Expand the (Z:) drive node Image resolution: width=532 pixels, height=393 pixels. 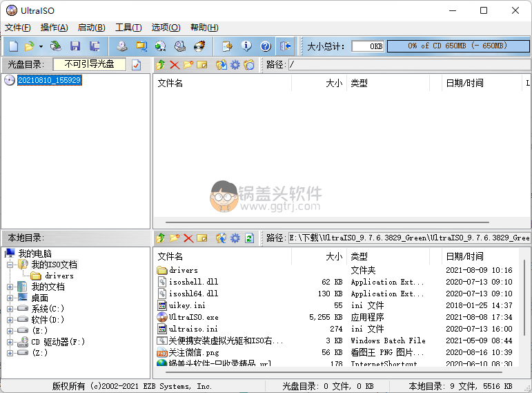click(x=10, y=353)
